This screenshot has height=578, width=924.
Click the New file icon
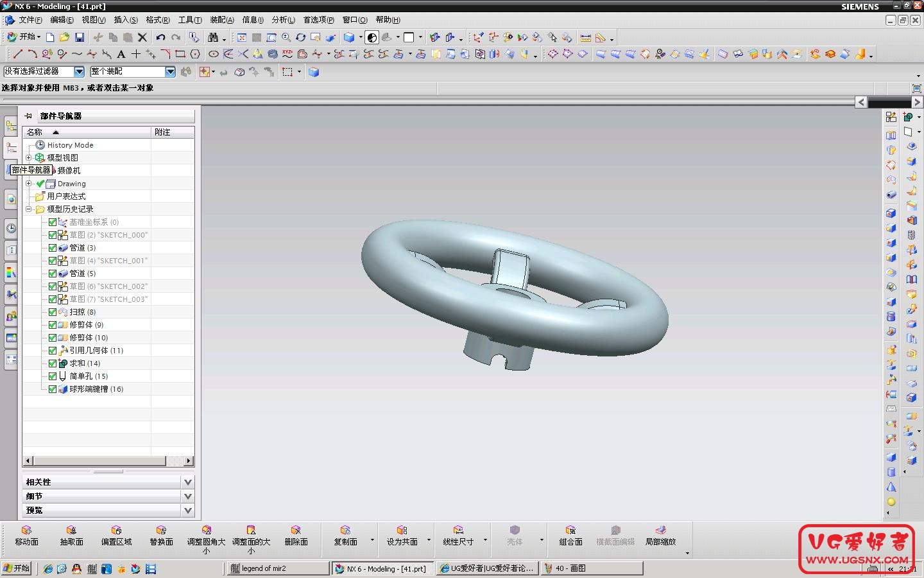50,37
